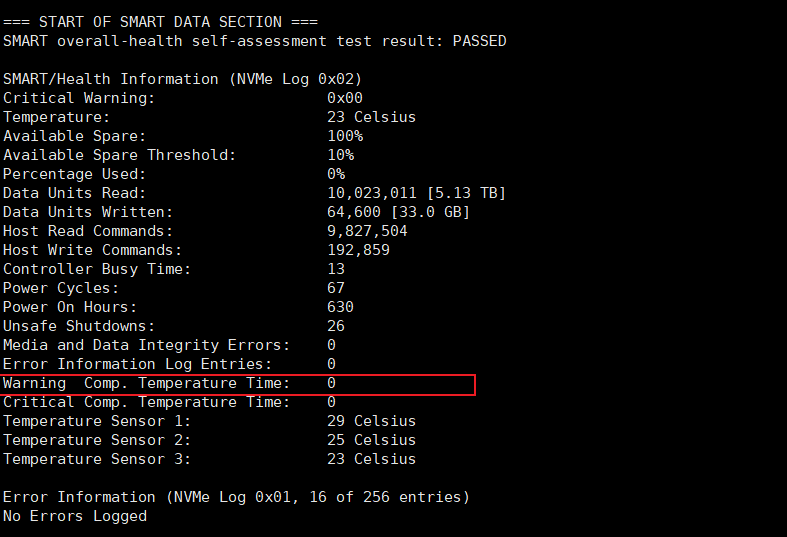Click the Available Spare 100% value
Image resolution: width=787 pixels, height=537 pixels.
click(x=345, y=136)
